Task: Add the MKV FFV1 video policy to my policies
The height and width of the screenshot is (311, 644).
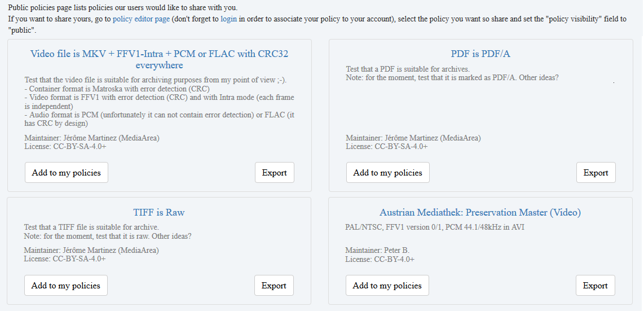Action: [x=67, y=173]
